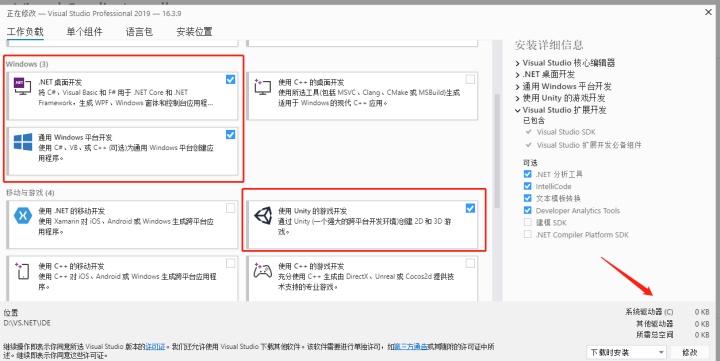The width and height of the screenshot is (720, 361).
Task: Click the C++ 移动开发 phone icon
Action: click(x=22, y=271)
